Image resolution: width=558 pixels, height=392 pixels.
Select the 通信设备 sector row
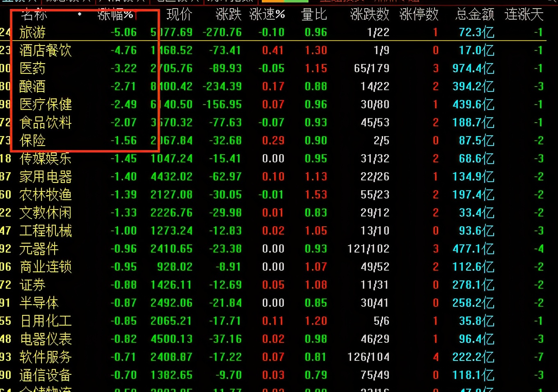point(273,375)
